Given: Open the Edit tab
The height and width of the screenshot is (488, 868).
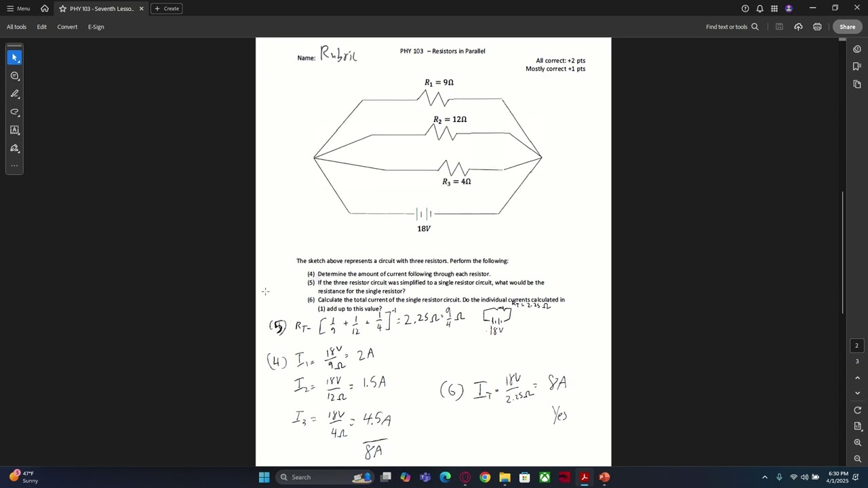Looking at the screenshot, I should [41, 27].
